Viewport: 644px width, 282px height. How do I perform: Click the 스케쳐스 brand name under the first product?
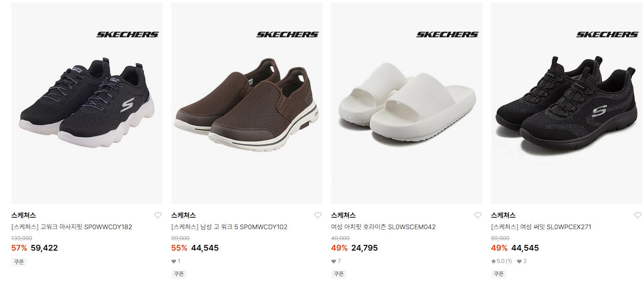click(24, 215)
